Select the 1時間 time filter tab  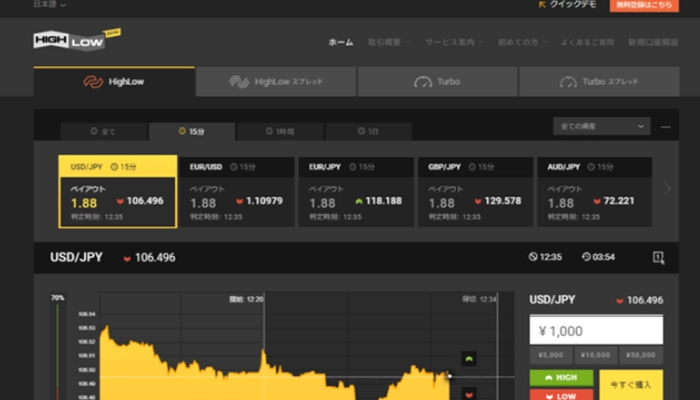[280, 131]
